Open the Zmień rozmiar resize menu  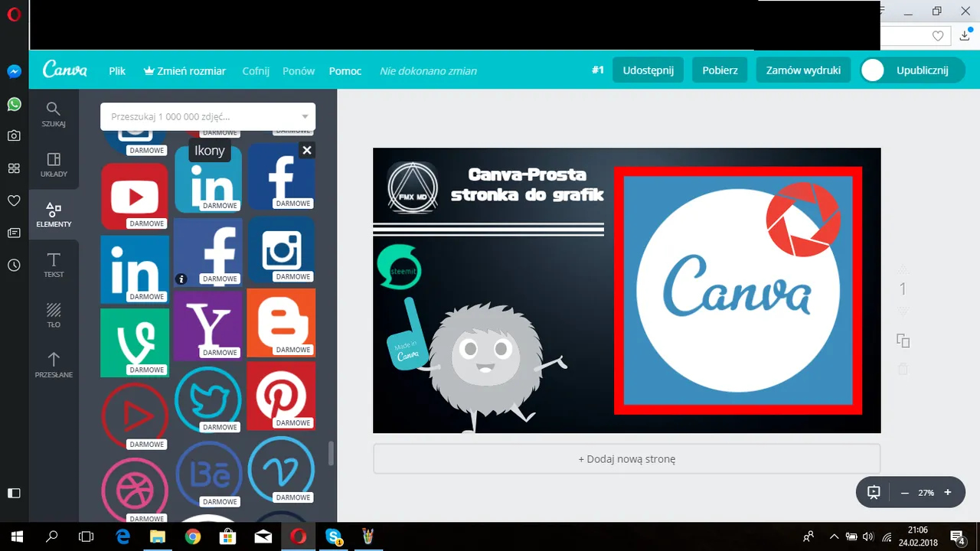point(185,70)
